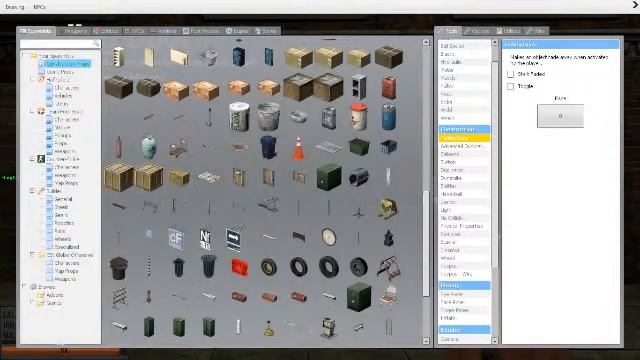Choose the metal bucket prop
This screenshot has width=640, height=360.
[269, 117]
